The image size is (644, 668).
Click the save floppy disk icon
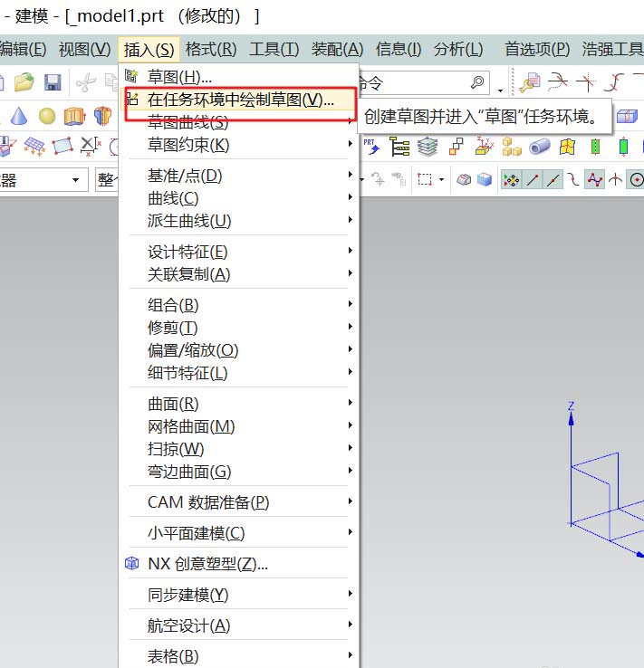point(53,82)
